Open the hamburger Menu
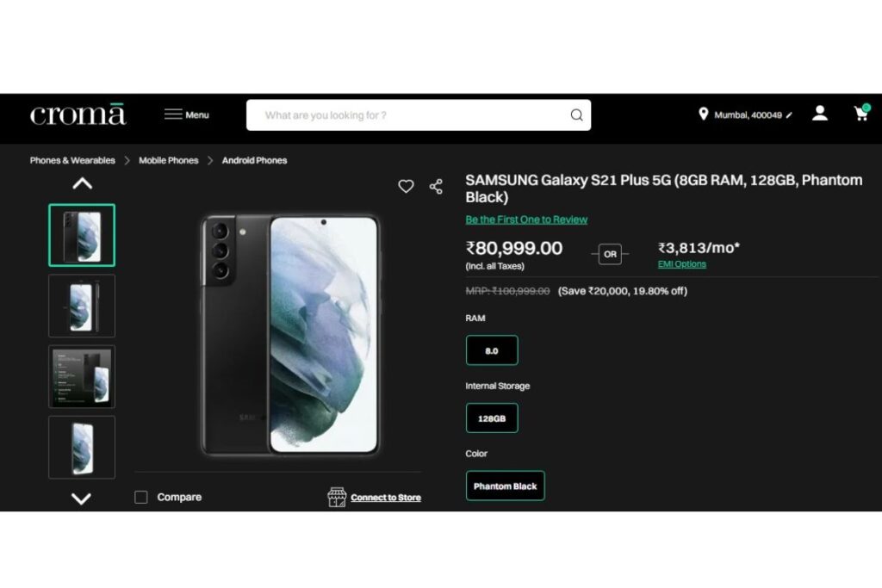The width and height of the screenshot is (882, 588). [186, 115]
